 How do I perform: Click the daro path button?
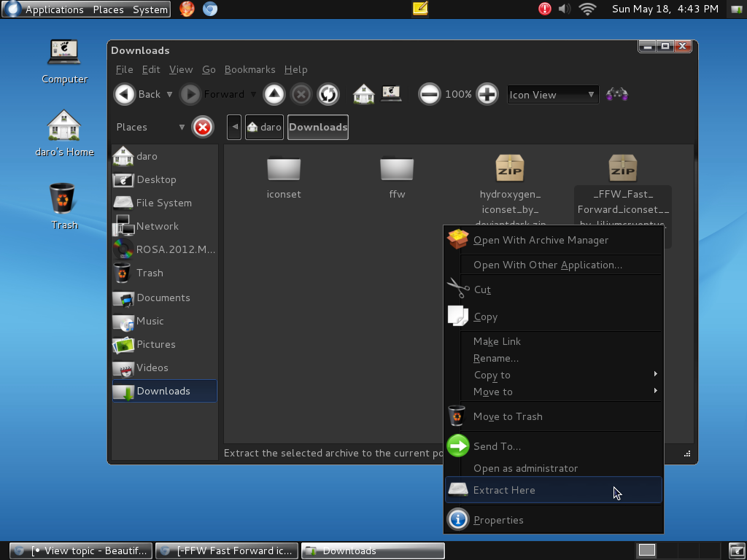(x=265, y=127)
